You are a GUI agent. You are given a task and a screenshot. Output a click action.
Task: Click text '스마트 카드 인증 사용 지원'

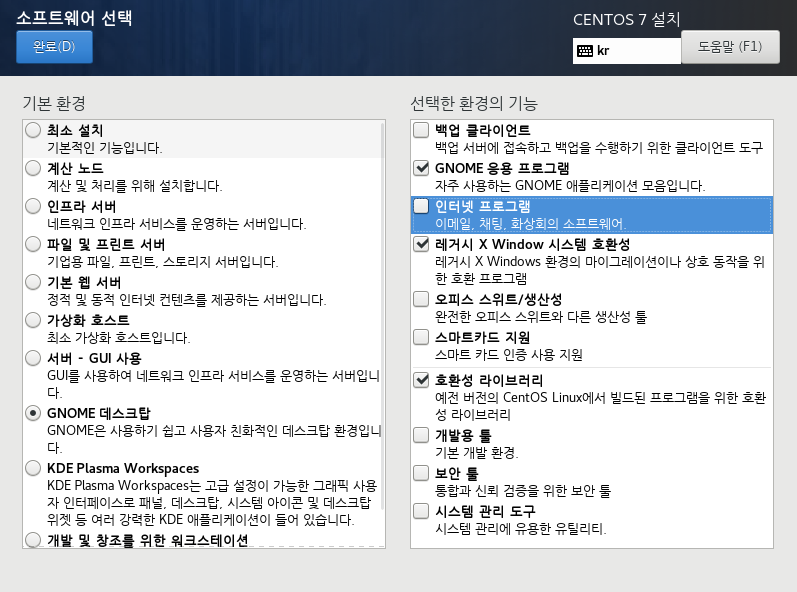[509, 355]
